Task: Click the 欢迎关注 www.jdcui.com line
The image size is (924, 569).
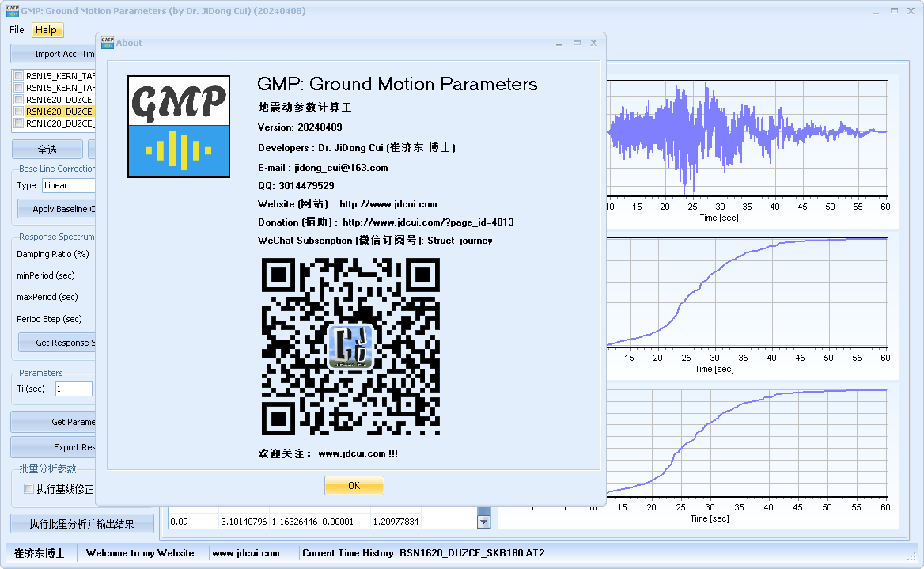Action: [328, 453]
